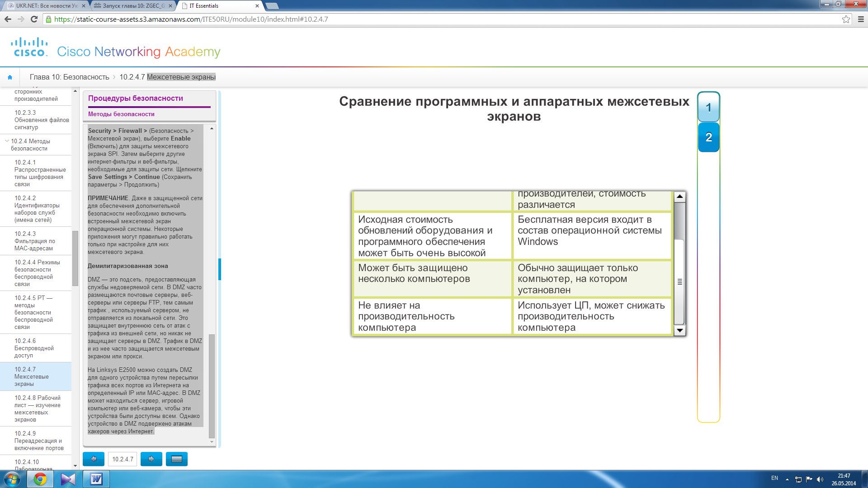The height and width of the screenshot is (488, 868).
Task: Click Процедуры безопасности heading
Action: pyautogui.click(x=136, y=99)
